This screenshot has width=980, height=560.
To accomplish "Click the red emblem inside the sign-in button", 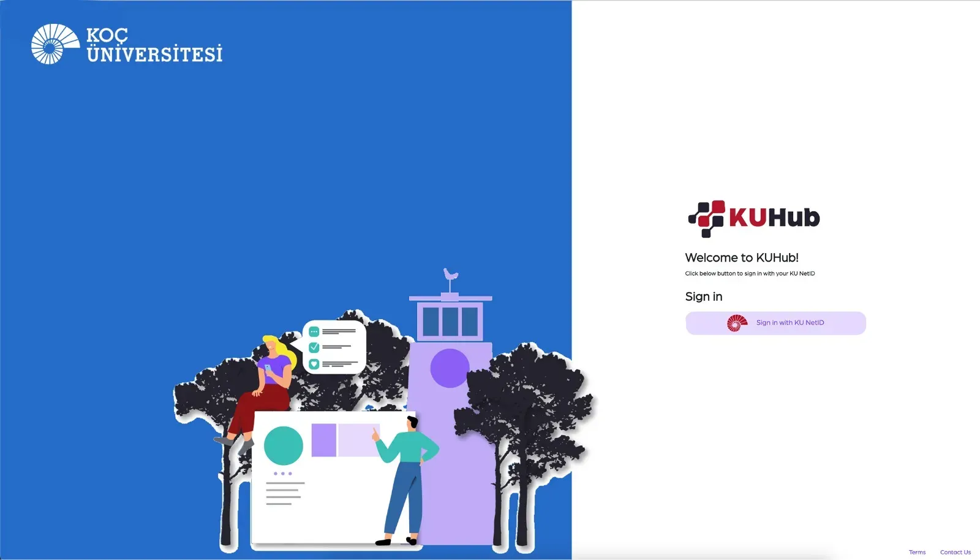I will coord(737,323).
